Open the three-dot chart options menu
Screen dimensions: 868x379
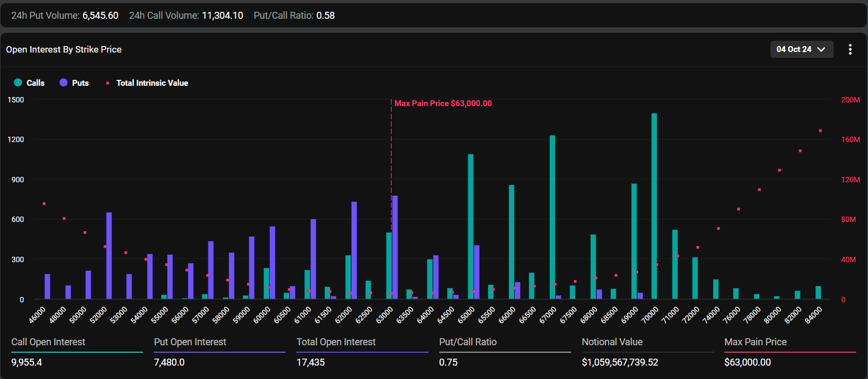[850, 49]
